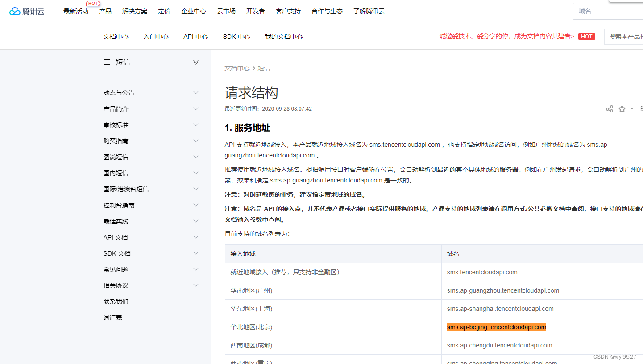Open the 开发者 menu item
The image size is (643, 364).
pos(256,11)
